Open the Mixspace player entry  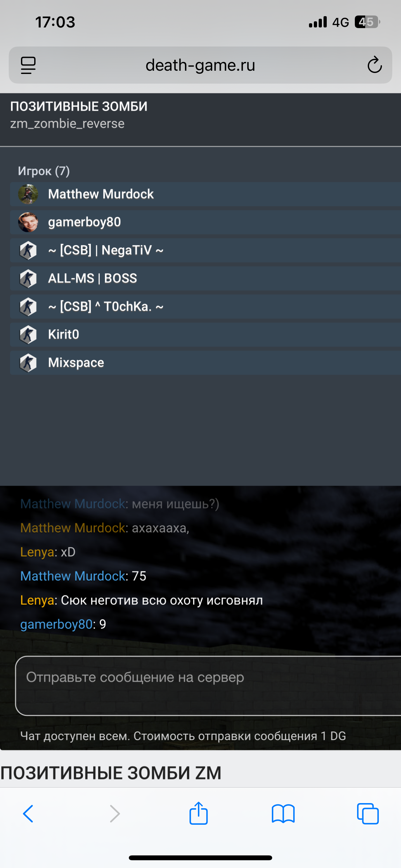point(206,363)
